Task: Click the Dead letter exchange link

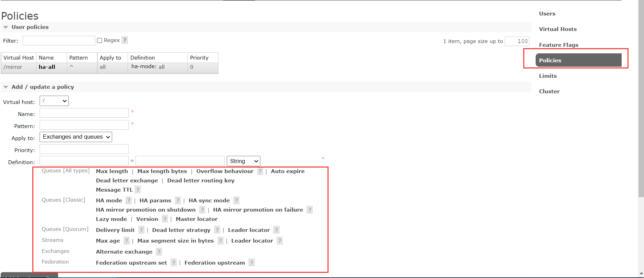Action: (127, 181)
